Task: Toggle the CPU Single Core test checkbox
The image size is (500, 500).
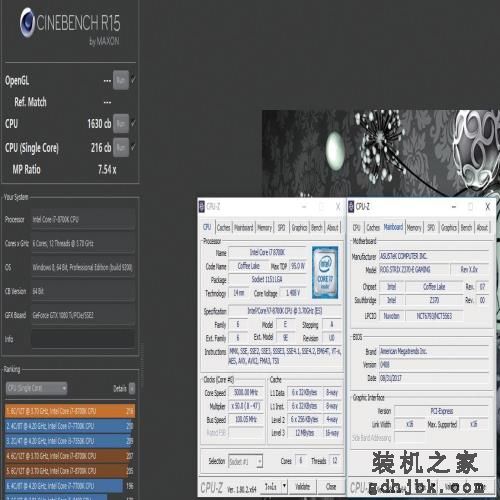Action: coord(133,147)
